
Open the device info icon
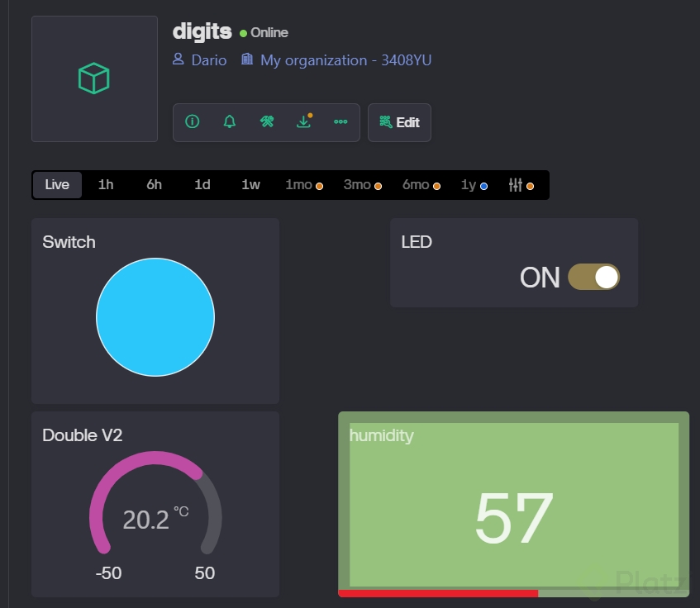193,121
